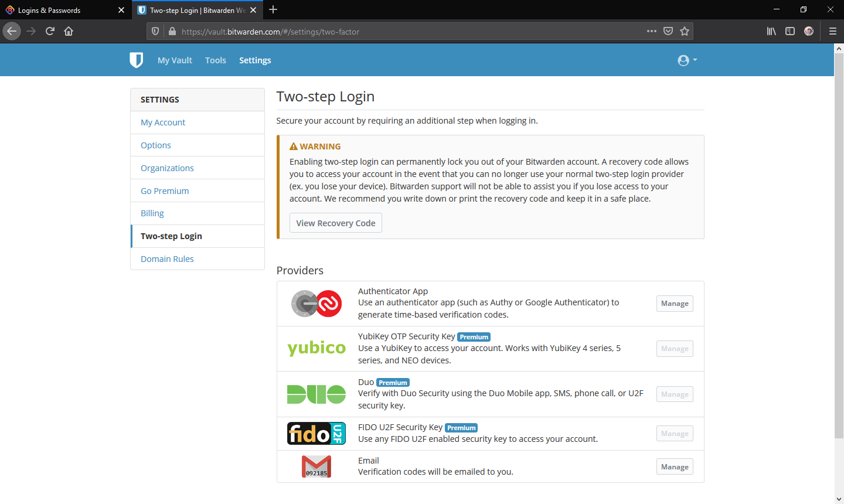
Task: Manage the Email provider
Action: click(x=675, y=467)
